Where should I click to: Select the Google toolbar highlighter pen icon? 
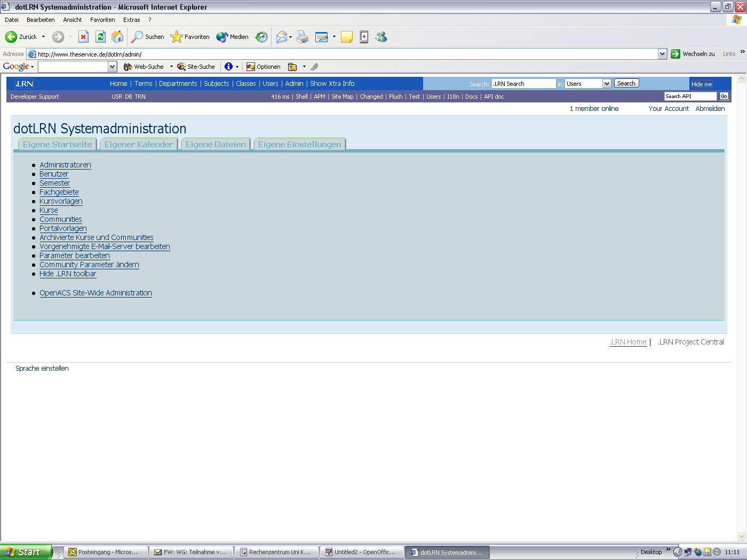coord(314,66)
